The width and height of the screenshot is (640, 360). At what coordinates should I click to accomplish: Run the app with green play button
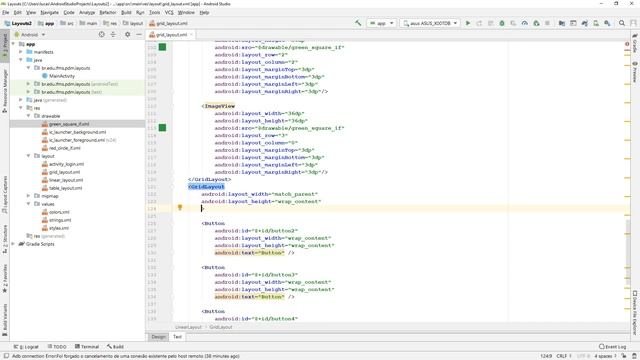[468, 23]
